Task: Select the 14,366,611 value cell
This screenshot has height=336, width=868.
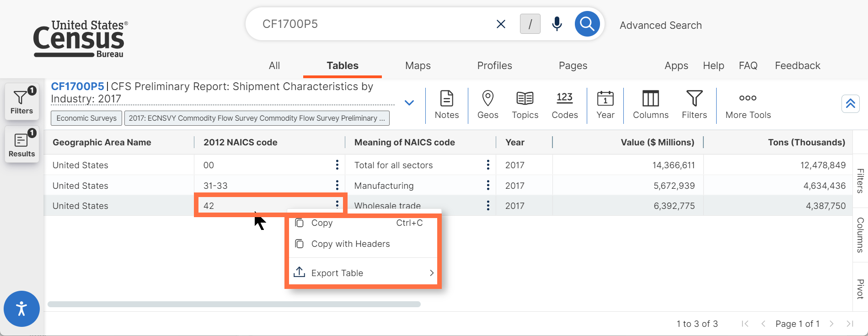Action: coord(628,165)
